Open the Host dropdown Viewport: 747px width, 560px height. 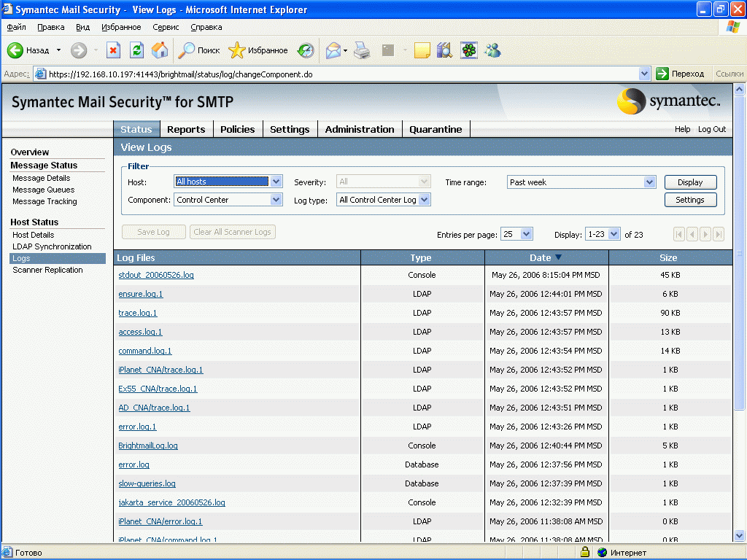click(x=276, y=182)
